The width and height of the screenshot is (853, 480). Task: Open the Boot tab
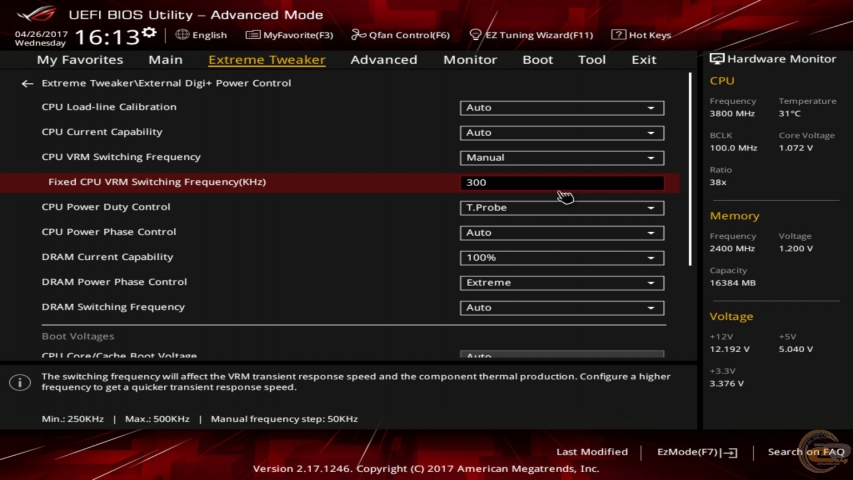pyautogui.click(x=537, y=59)
